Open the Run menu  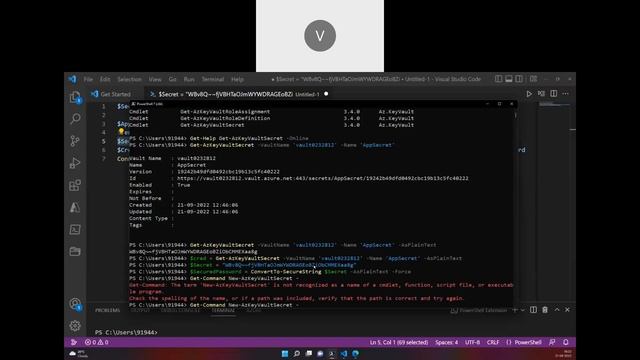point(189,79)
